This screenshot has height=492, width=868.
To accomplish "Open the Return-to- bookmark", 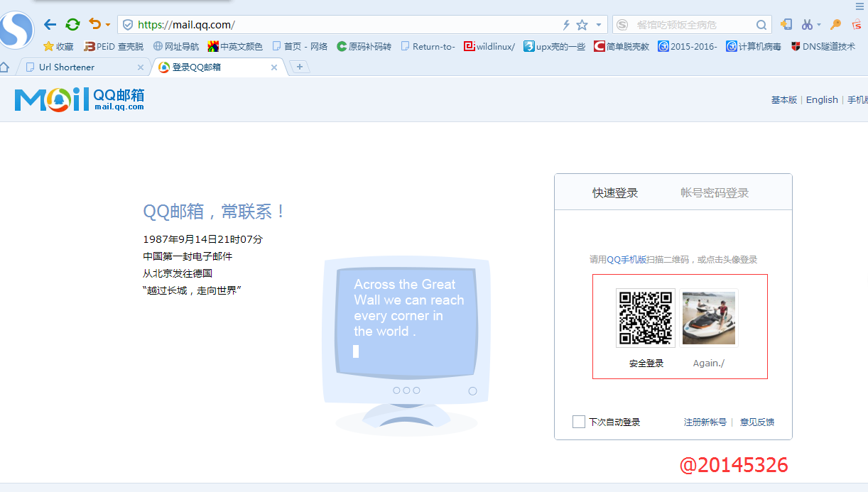I will pyautogui.click(x=428, y=46).
